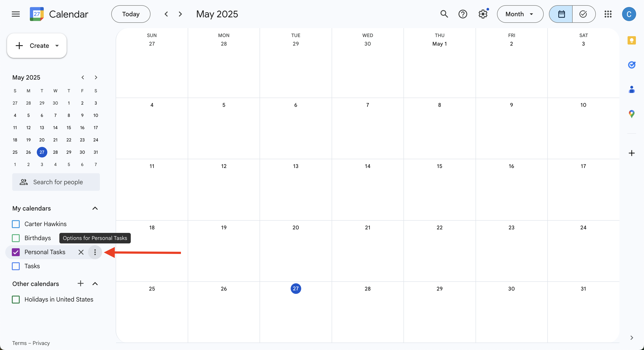This screenshot has width=644, height=350.
Task: Click the May 2025 header title
Action: pos(217,14)
